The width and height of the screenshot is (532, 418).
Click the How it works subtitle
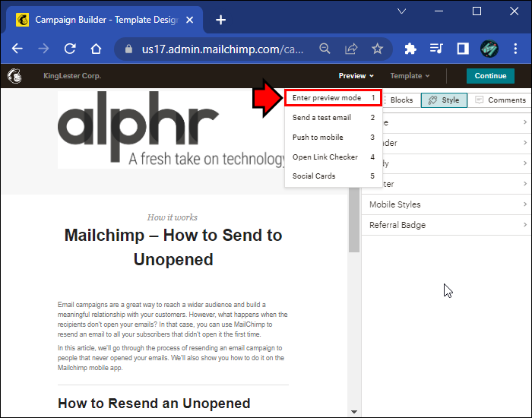click(173, 217)
